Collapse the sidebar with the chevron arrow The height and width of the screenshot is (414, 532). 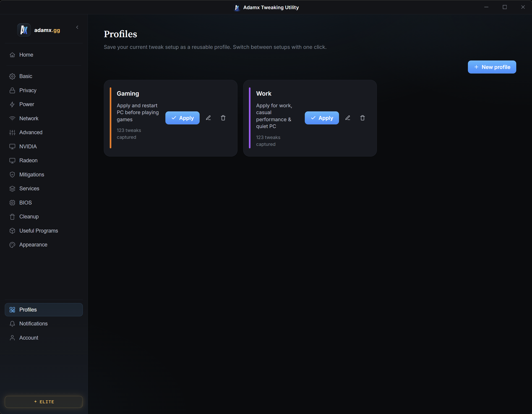tap(77, 27)
